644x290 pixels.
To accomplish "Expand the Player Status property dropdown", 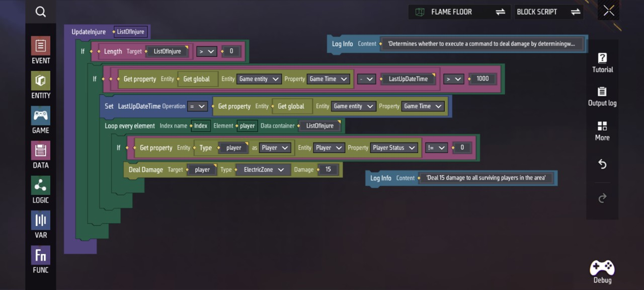I will (394, 148).
